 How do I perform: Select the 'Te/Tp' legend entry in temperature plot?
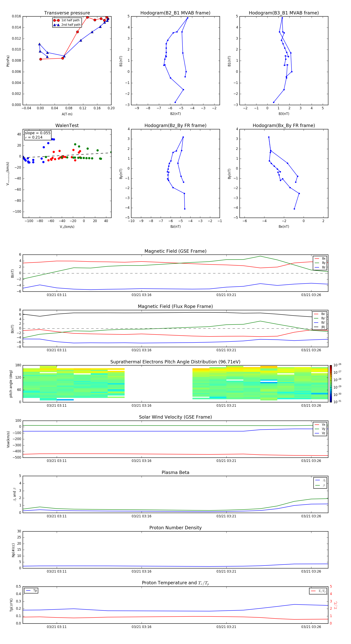coord(318,591)
